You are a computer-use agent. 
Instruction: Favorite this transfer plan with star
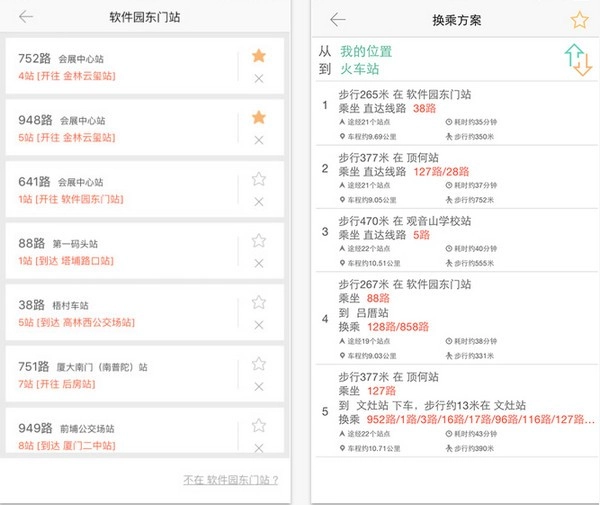(579, 20)
